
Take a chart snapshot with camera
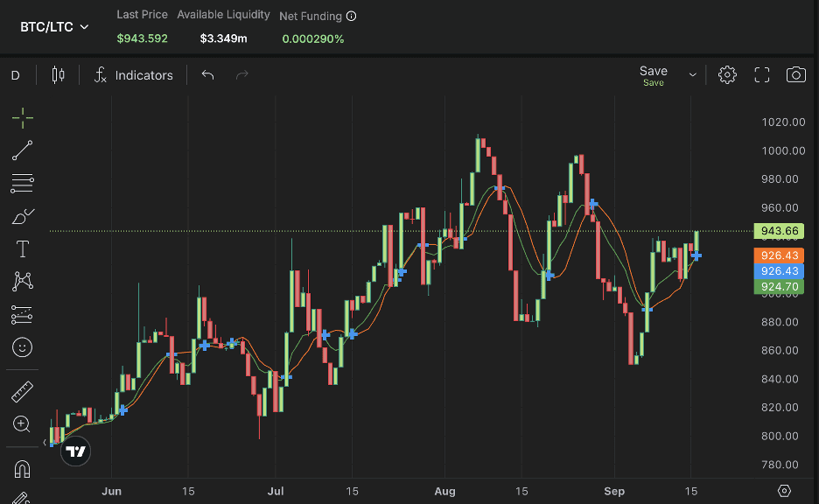pos(796,75)
